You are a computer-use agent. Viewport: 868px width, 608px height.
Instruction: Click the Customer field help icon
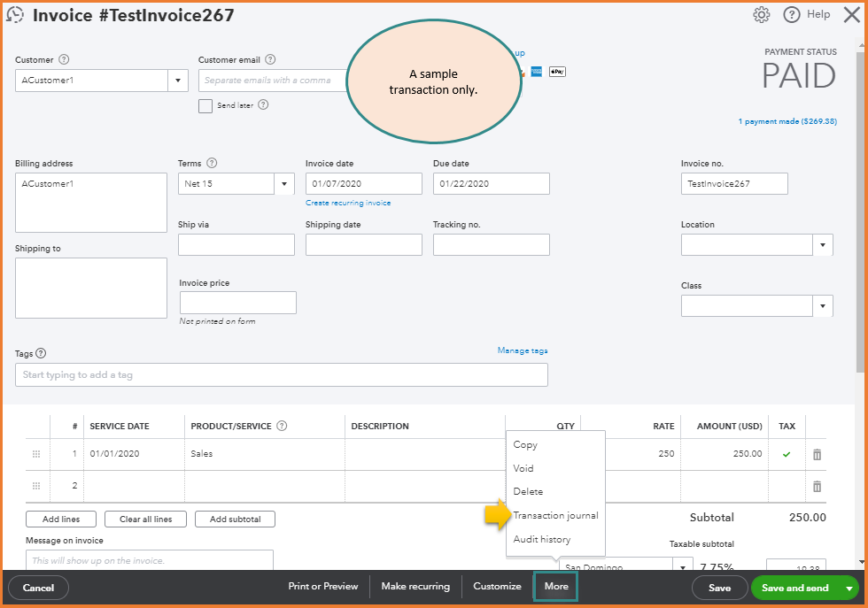(x=64, y=59)
